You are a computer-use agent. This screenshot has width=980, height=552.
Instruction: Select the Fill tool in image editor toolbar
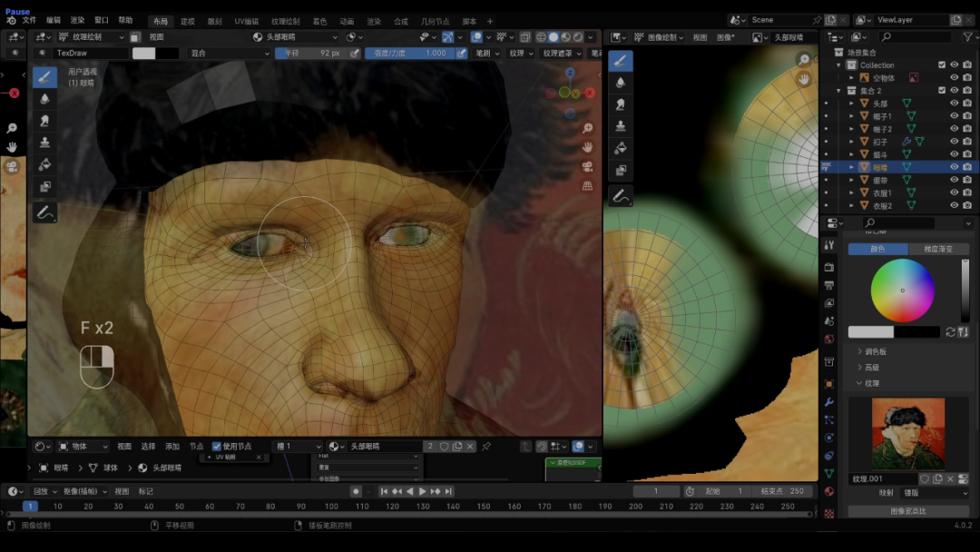620,148
